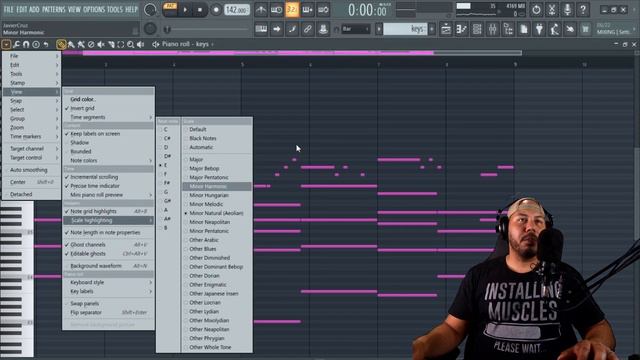
Task: Open the plugin picker plug icon
Action: [x=539, y=29]
